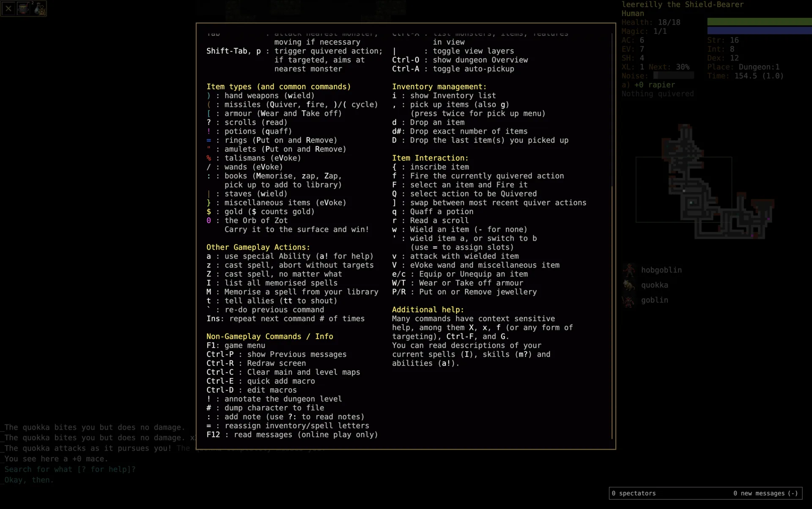Image resolution: width=812 pixels, height=509 pixels.
Task: Click 'r : Read a scroll' line
Action: (x=430, y=221)
